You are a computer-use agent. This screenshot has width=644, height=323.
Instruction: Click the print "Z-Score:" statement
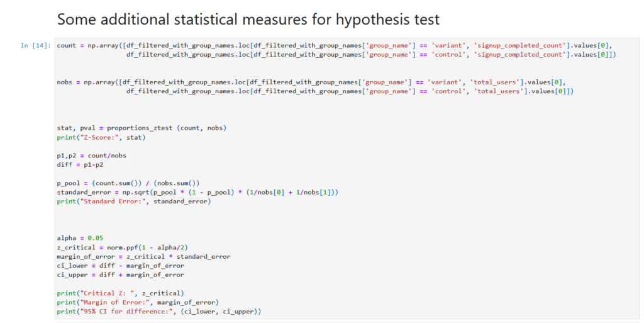pos(101,137)
